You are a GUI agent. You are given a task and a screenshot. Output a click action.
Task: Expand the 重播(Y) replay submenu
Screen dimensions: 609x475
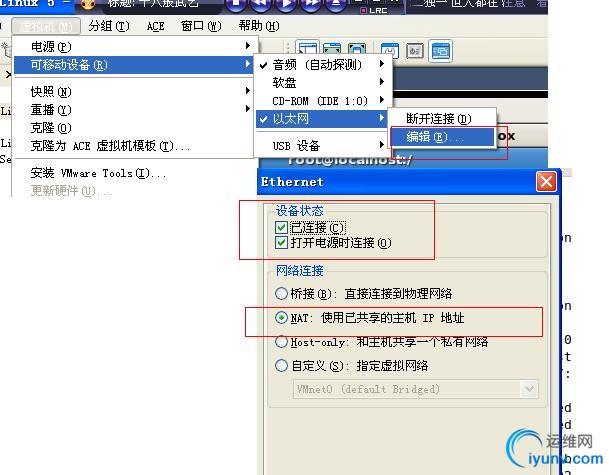[133, 110]
